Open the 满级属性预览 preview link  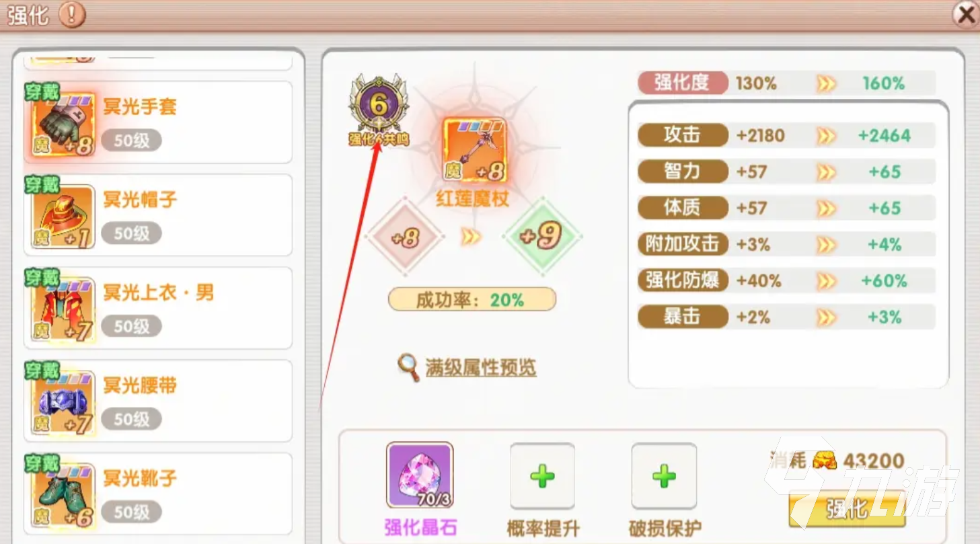[481, 367]
